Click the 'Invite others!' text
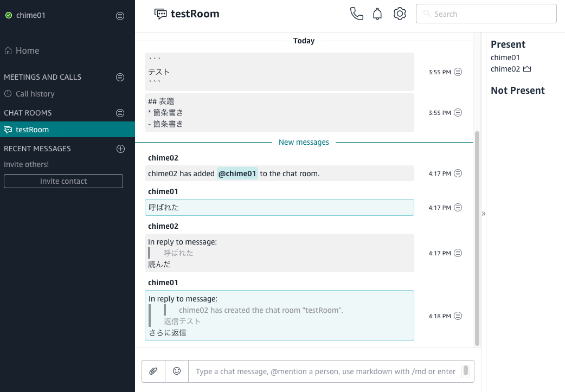 point(27,164)
